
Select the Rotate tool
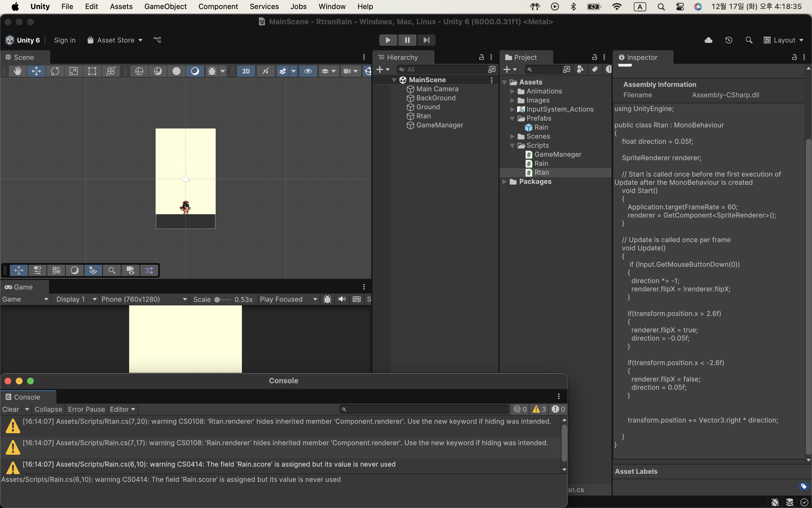pos(55,71)
